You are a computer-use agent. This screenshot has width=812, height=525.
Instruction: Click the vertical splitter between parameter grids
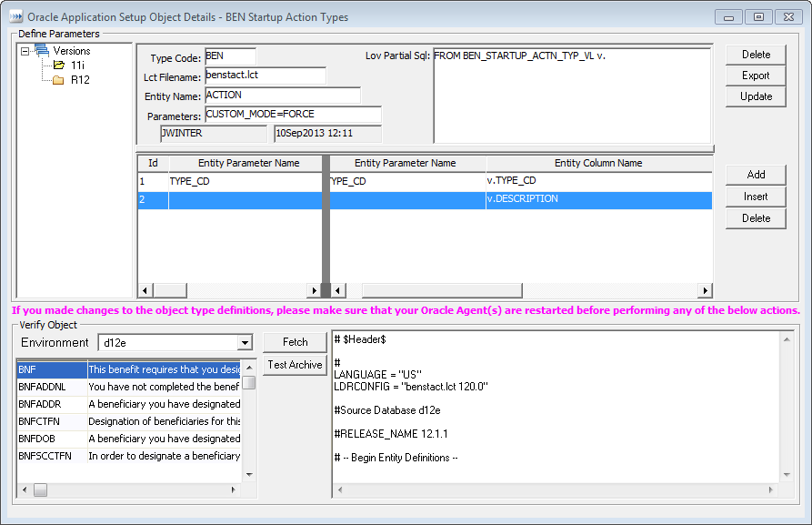pos(326,227)
